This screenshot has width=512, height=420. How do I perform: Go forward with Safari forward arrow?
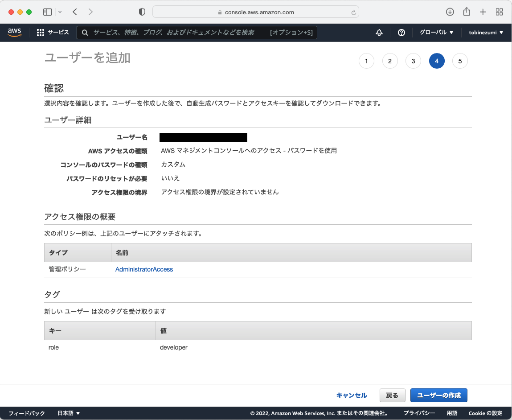pos(90,12)
